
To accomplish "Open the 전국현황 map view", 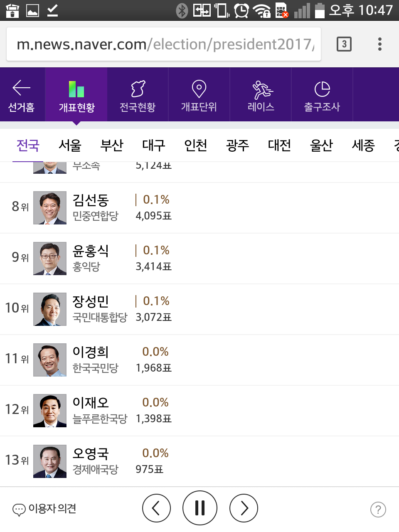I will pos(138,95).
